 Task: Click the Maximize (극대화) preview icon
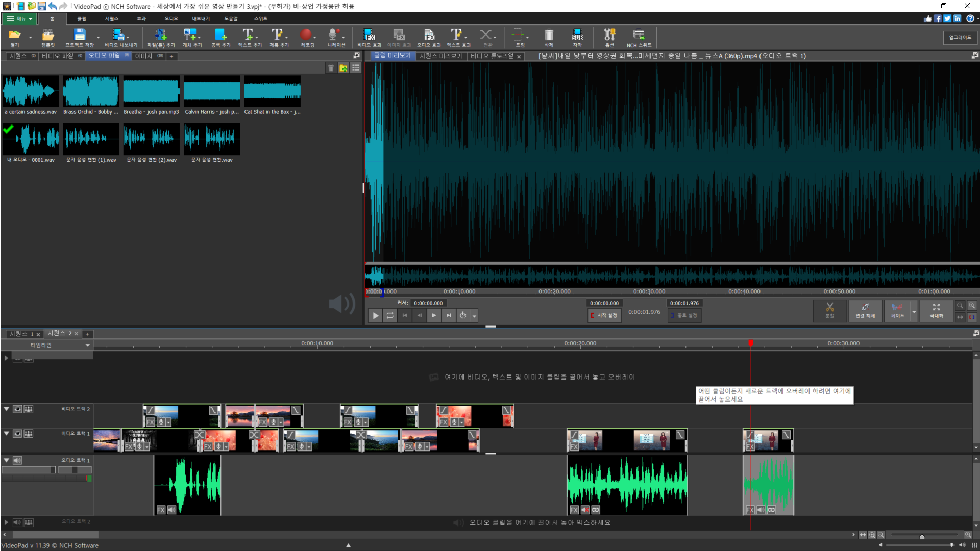pyautogui.click(x=936, y=310)
